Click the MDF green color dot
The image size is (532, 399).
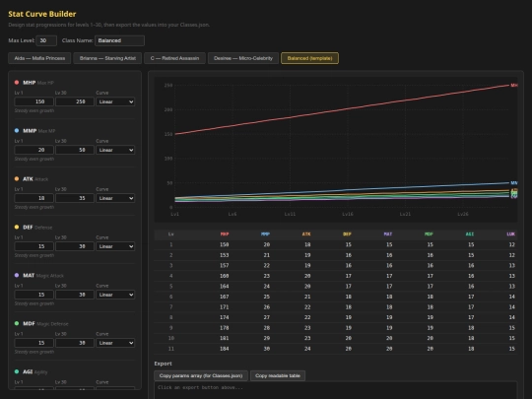click(x=17, y=323)
